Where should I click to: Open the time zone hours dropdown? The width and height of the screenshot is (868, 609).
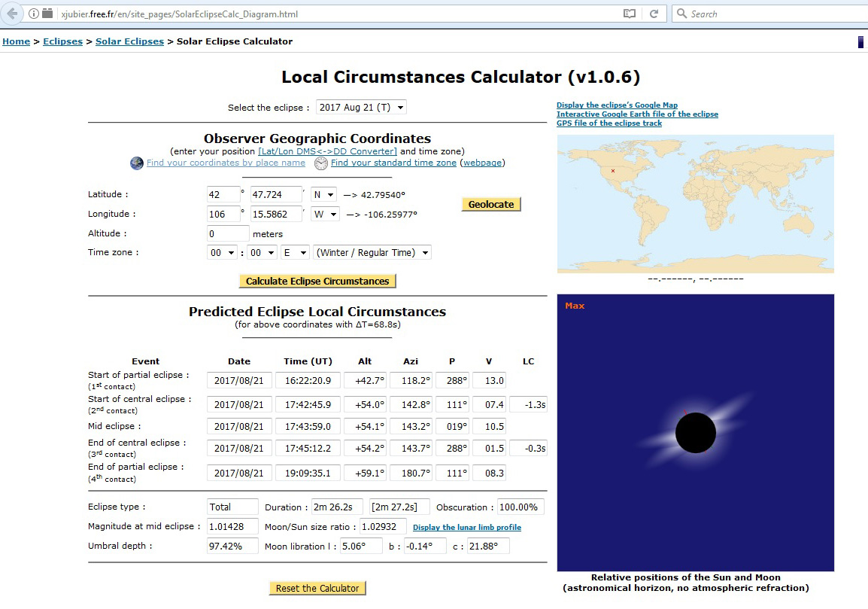[x=222, y=253]
